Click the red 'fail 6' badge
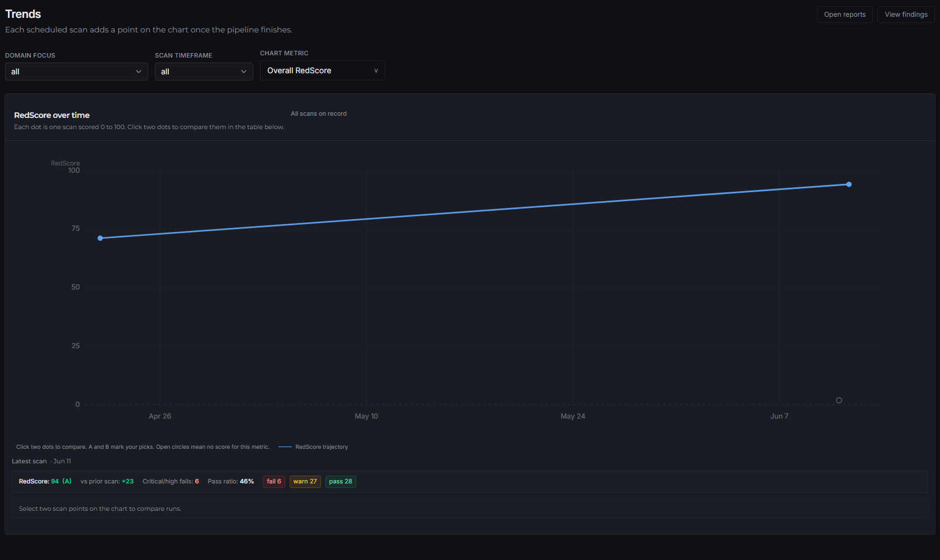Image resolution: width=940 pixels, height=560 pixels. (274, 482)
